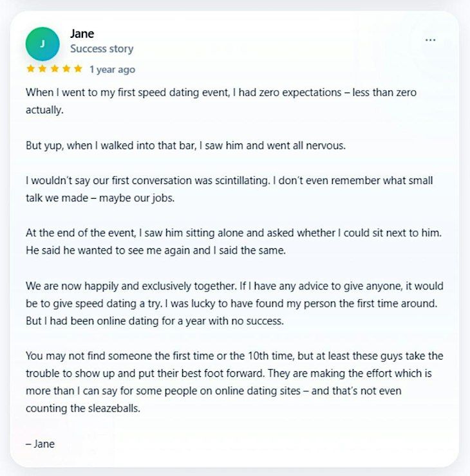Click the line "But yup, when I walked"
Viewport: 470px width, 476px height.
tap(185, 146)
